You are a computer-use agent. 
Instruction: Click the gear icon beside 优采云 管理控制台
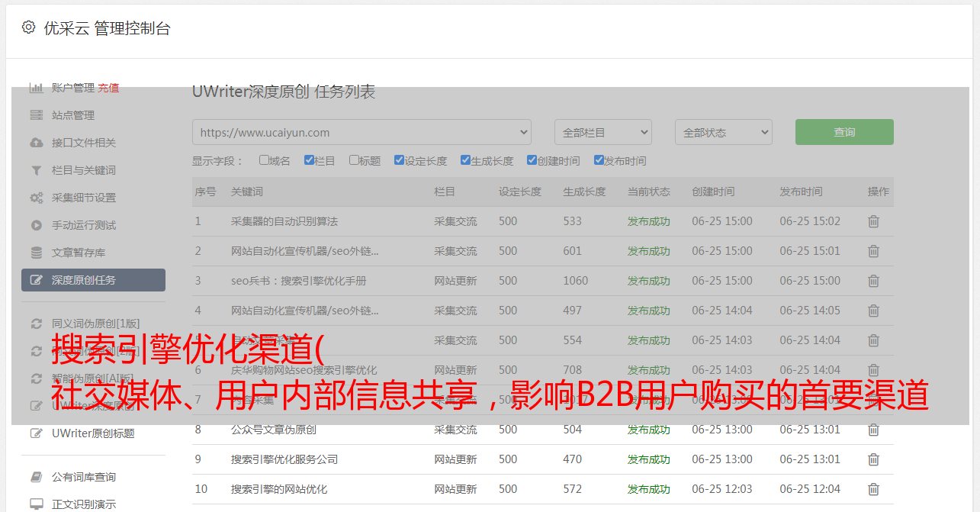[28, 27]
